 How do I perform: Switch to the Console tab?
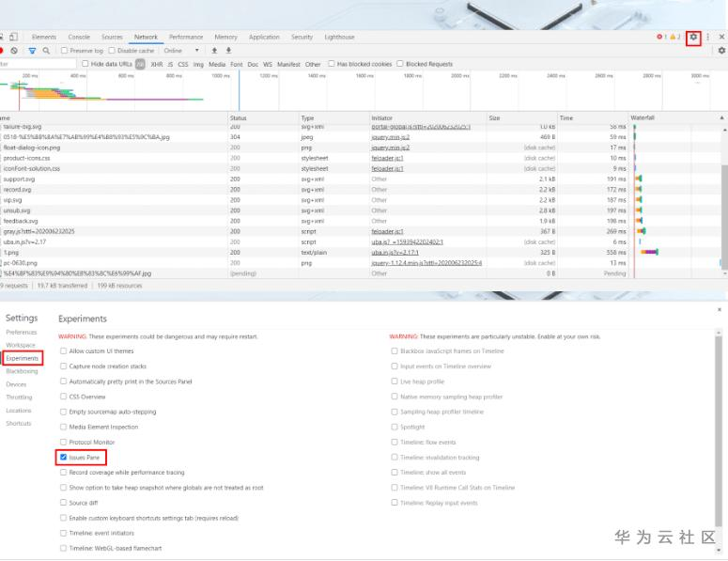point(79,38)
